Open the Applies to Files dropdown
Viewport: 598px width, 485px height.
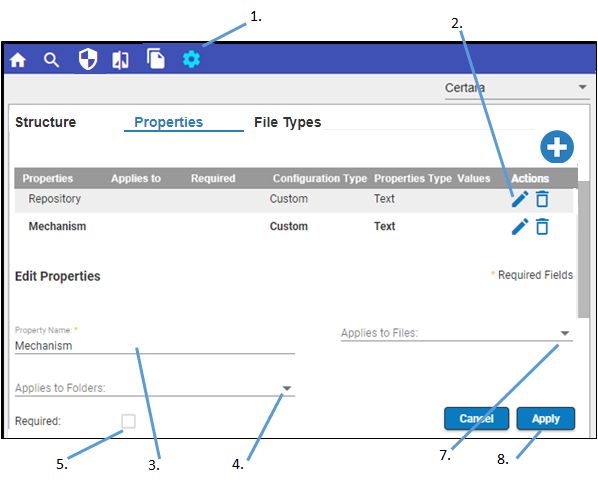click(457, 333)
